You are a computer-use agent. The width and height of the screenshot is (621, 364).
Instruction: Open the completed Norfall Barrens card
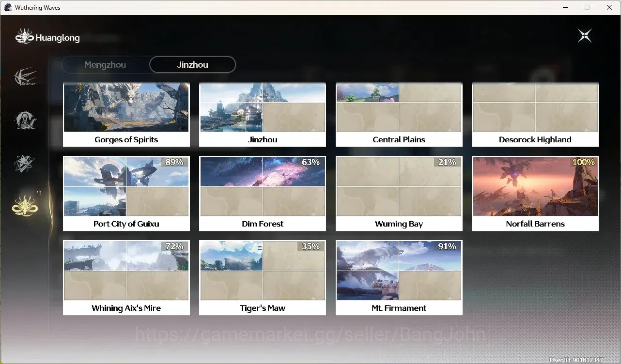535,193
